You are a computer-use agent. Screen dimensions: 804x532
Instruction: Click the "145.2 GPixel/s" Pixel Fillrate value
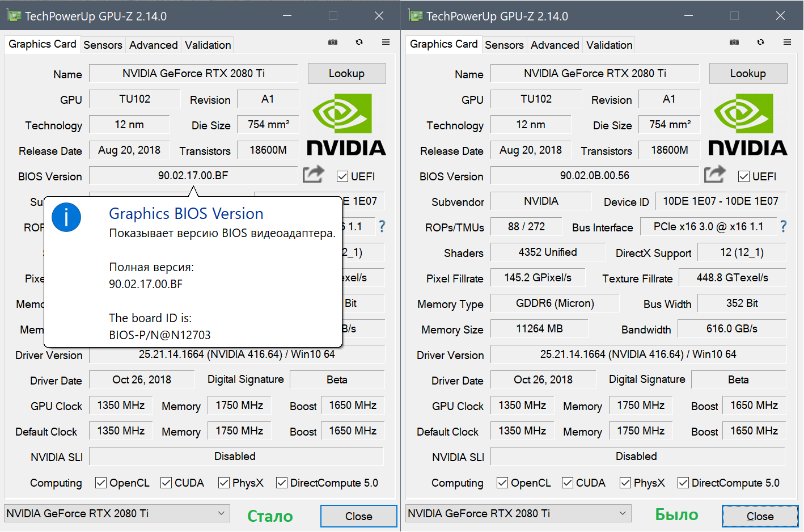pos(538,277)
